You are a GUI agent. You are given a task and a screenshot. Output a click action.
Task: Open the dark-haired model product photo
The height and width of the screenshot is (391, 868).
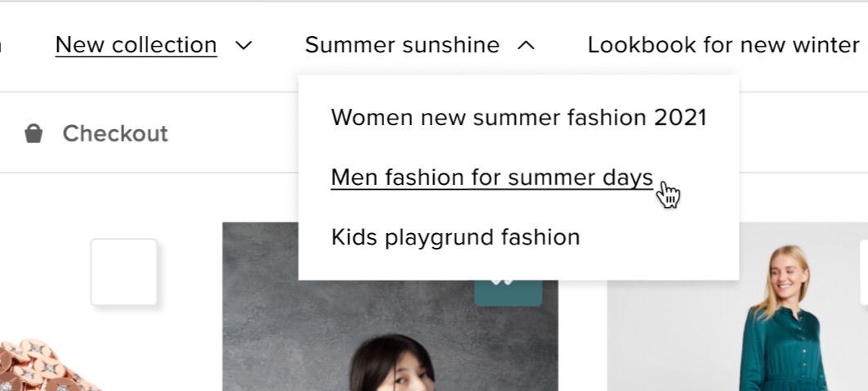pos(390,307)
